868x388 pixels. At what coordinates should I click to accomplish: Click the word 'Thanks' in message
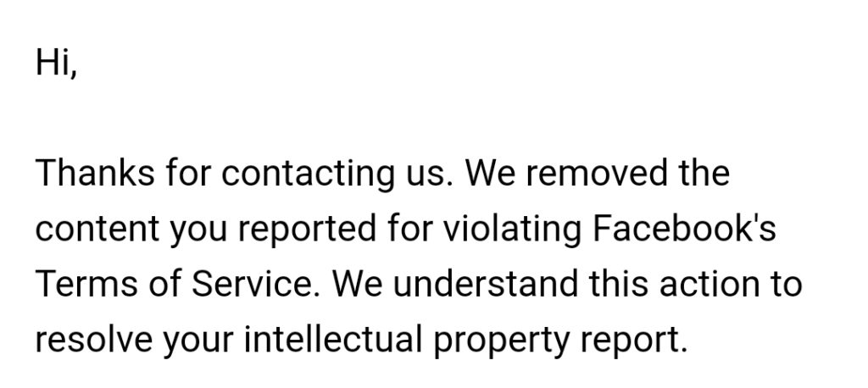coord(95,173)
